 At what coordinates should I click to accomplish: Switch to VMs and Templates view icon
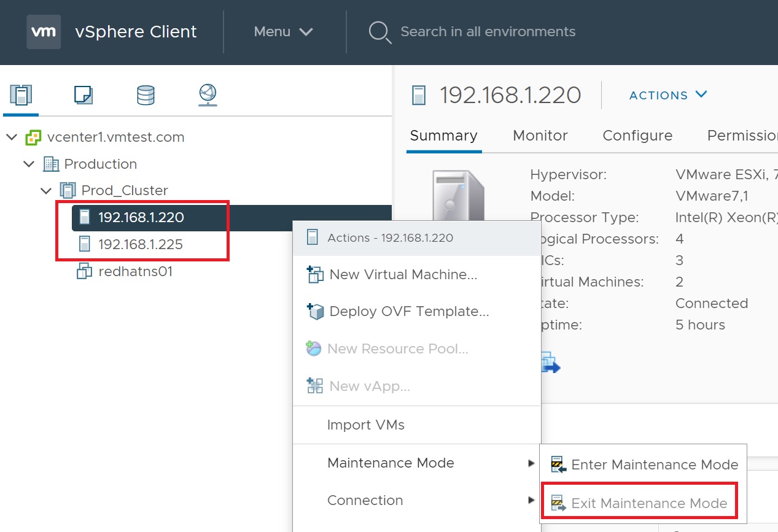(x=83, y=95)
